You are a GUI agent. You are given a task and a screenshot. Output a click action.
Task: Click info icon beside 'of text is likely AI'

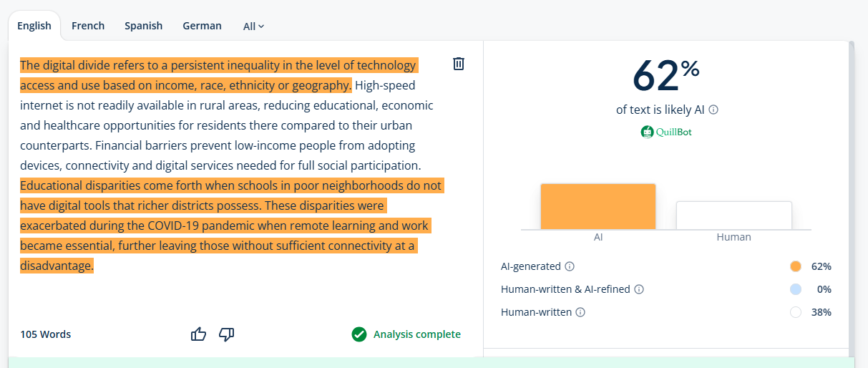(x=713, y=110)
